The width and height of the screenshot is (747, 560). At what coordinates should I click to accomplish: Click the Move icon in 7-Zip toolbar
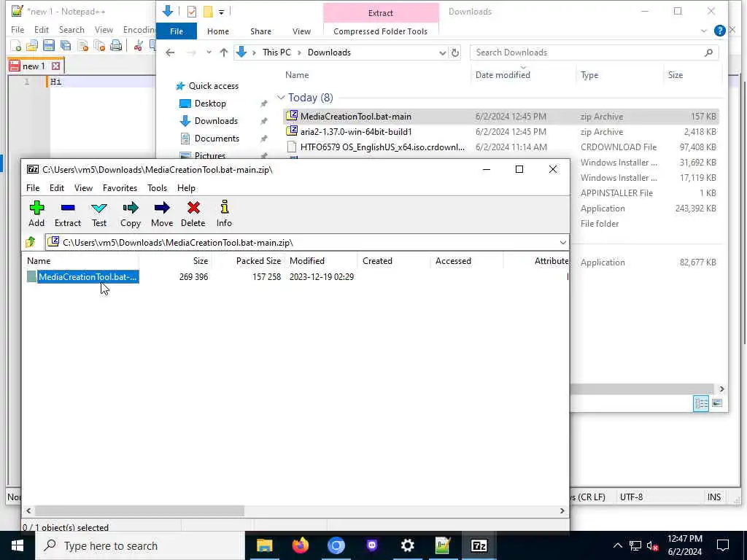pos(162,214)
